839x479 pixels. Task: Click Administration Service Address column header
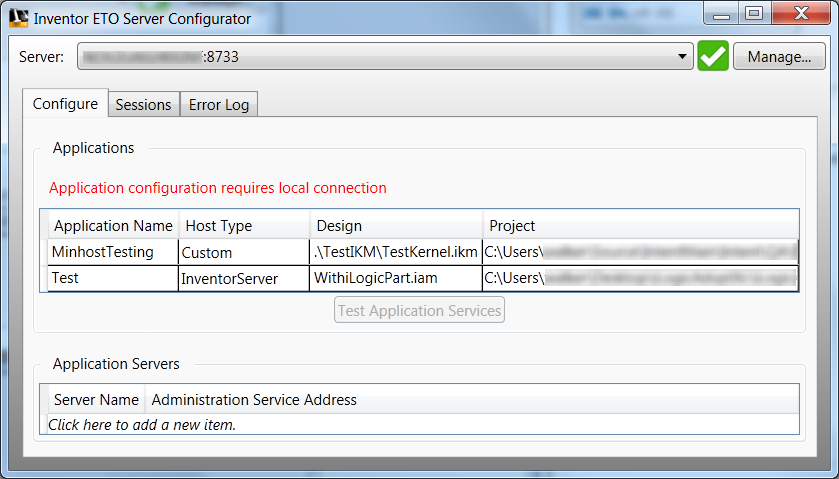click(254, 400)
